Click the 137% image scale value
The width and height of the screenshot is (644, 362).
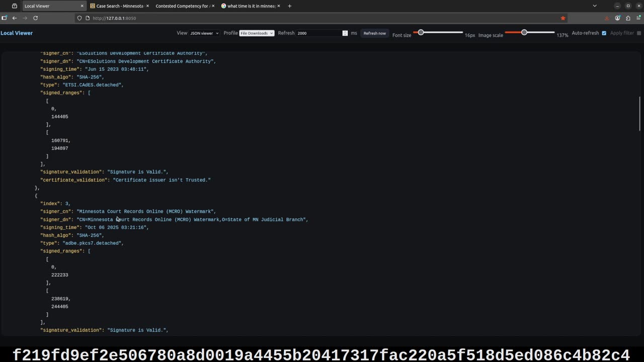[562, 35]
